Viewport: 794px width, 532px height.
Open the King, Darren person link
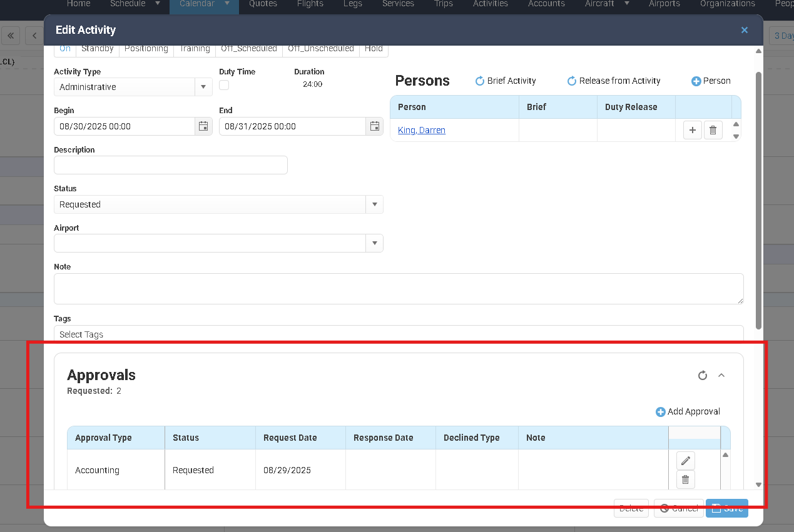[422, 130]
